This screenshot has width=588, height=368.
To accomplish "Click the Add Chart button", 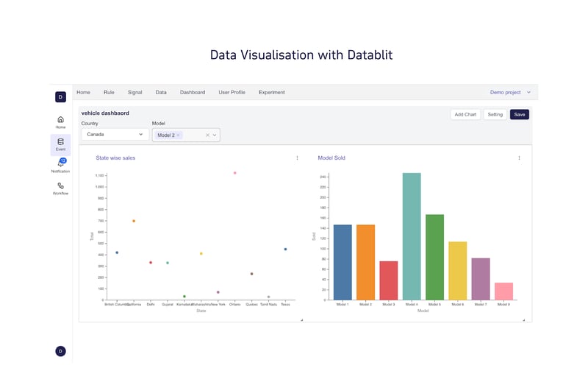I will [x=465, y=115].
